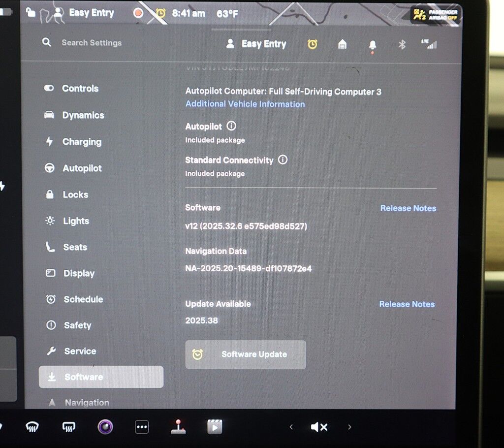The height and width of the screenshot is (448, 504).
Task: Open the garage door Homelink icon
Action: 342,44
